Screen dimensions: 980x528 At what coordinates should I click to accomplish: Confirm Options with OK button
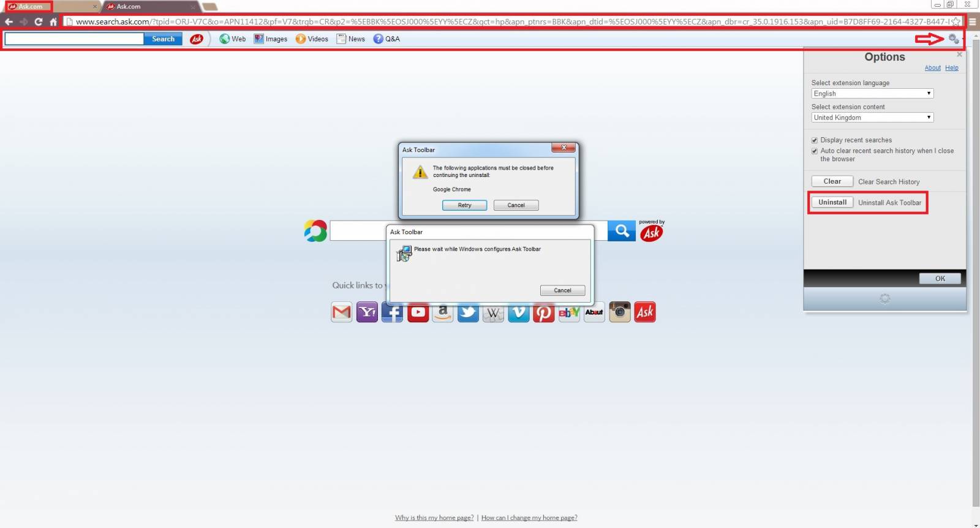point(940,279)
